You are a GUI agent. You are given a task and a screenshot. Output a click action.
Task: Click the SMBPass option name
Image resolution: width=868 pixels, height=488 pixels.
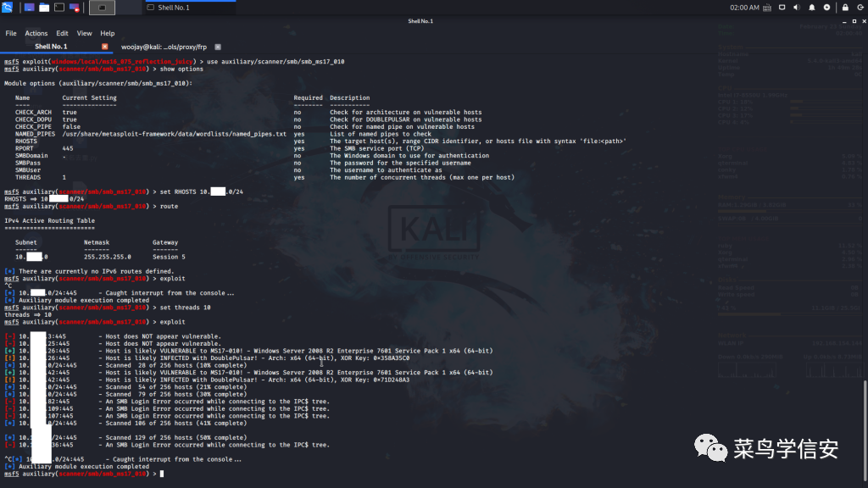pyautogui.click(x=28, y=163)
